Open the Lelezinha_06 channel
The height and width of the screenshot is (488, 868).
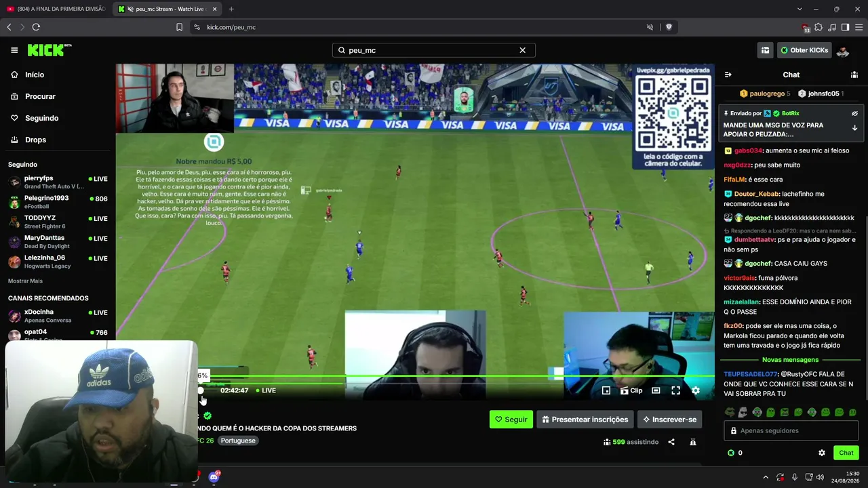click(x=58, y=262)
